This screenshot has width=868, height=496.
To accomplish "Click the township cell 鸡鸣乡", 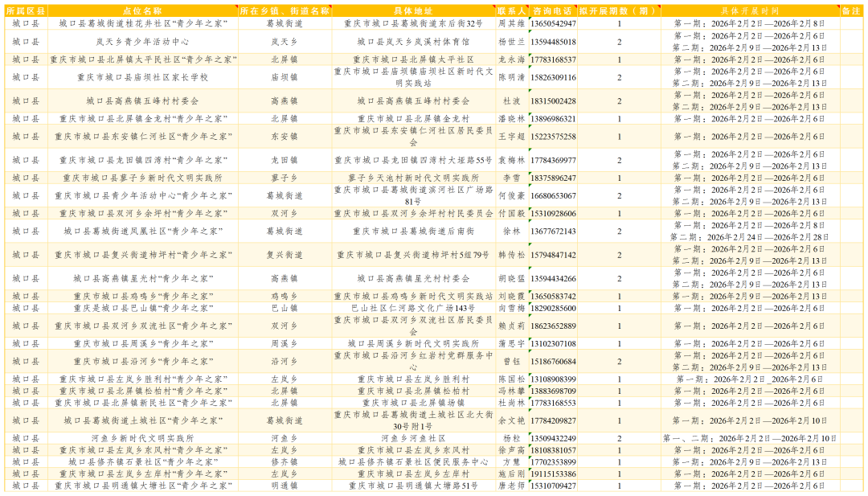I will 285,296.
